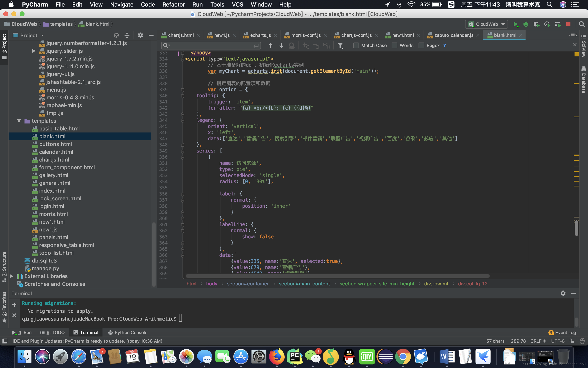Click the templates breadcrumb
This screenshot has height=368, width=588.
pos(58,24)
